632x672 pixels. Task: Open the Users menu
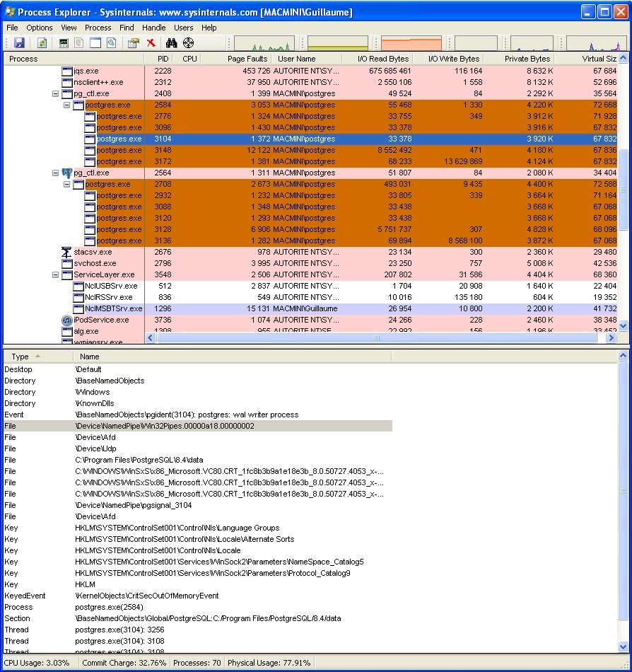pos(183,28)
